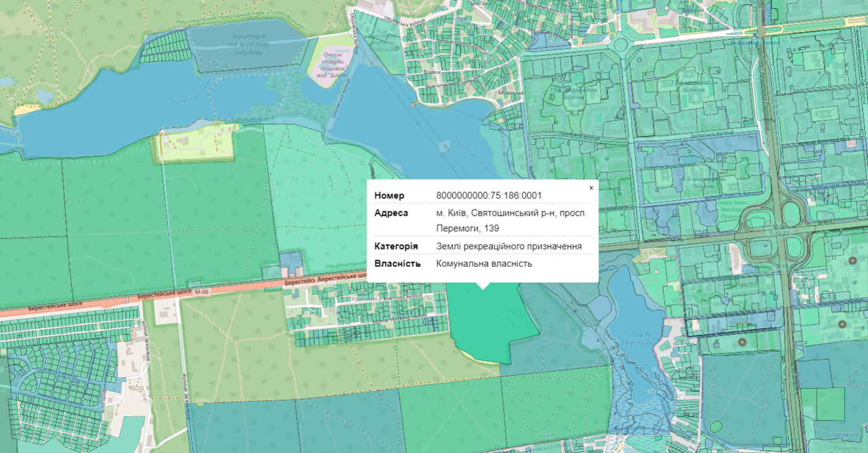The height and width of the screenshot is (453, 868).
Task: Click the roundabout west of Академмістечко
Action: 621,44
